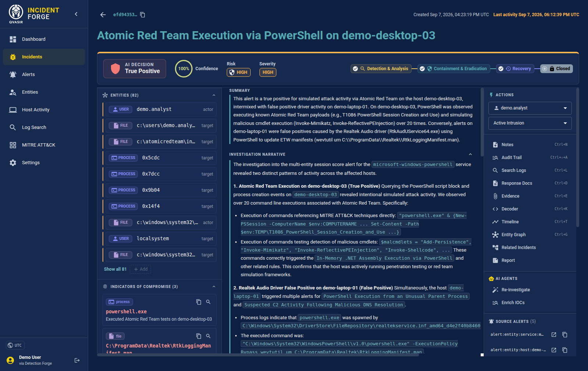Viewport: 588px width, 371px height.
Task: Copy the incident ID efd94353
Action: [x=143, y=15]
